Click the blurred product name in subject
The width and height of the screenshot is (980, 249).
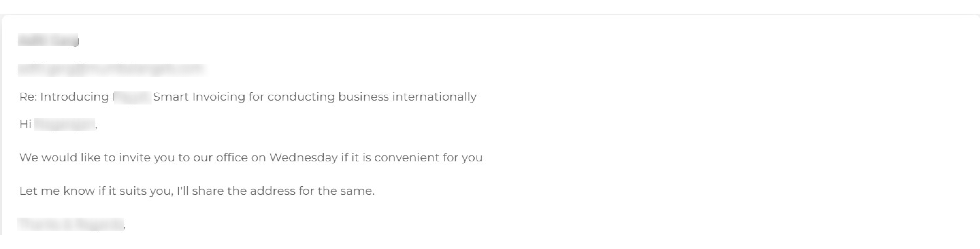[132, 98]
